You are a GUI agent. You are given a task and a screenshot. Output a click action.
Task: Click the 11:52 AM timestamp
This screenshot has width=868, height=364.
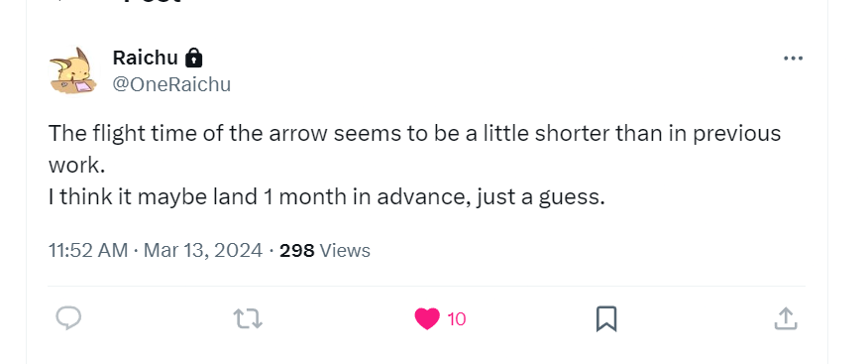88,250
